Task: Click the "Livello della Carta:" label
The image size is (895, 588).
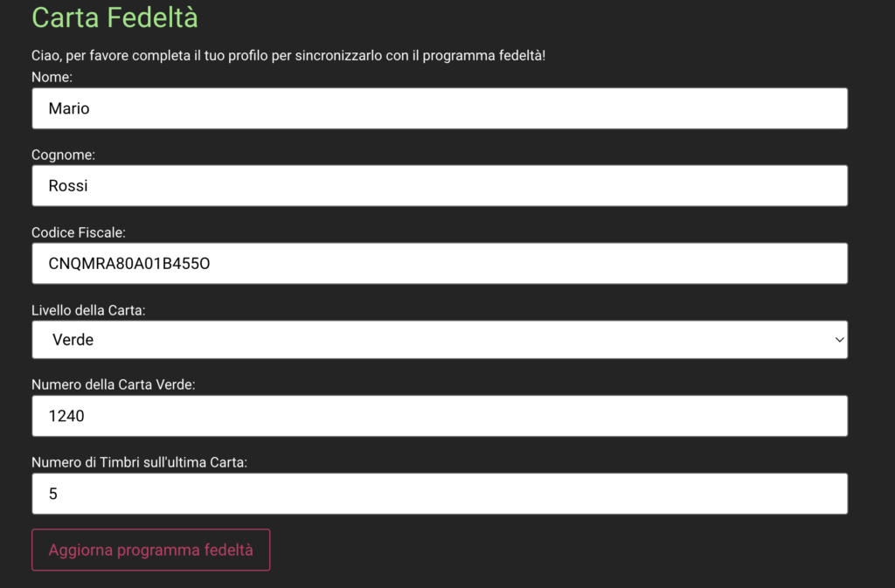Action: 88,310
